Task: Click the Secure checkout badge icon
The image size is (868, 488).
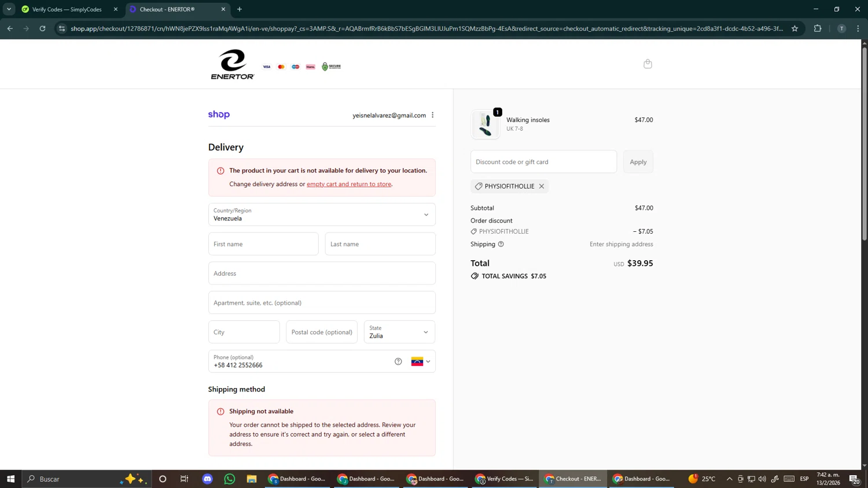Action: point(331,66)
